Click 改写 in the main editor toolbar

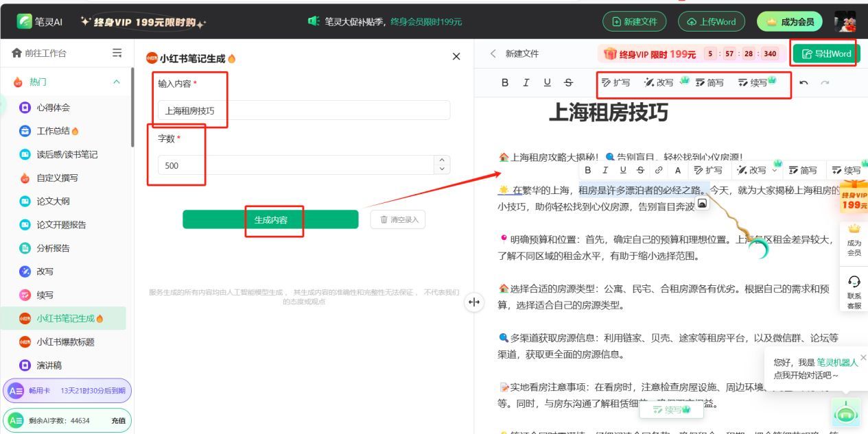click(x=659, y=82)
